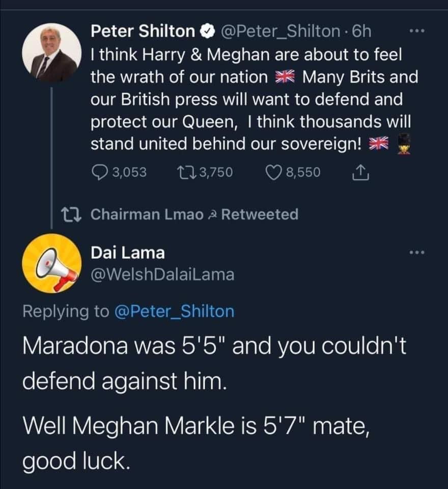Image resolution: width=448 pixels, height=489 pixels.
Task: Click the verified badge beside Peter Shilton
Action: 206,32
